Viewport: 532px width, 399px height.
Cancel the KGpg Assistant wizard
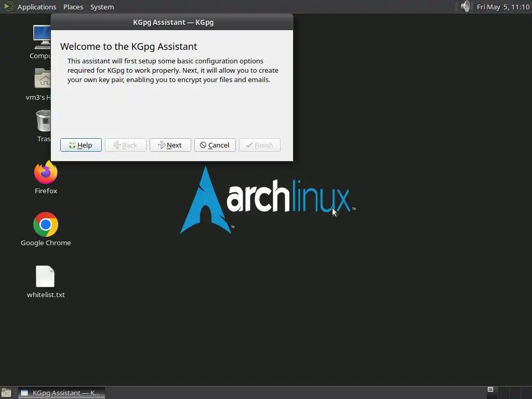[215, 145]
